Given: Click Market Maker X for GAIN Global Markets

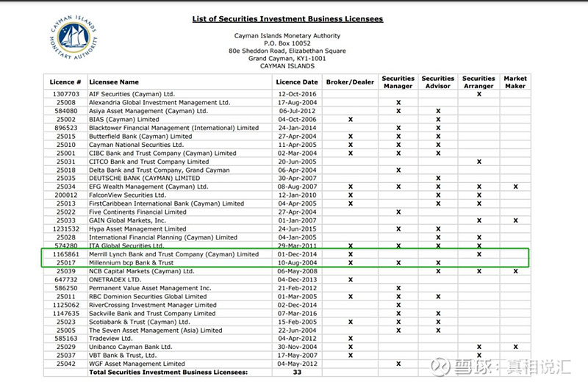Looking at the screenshot, I should [x=516, y=220].
